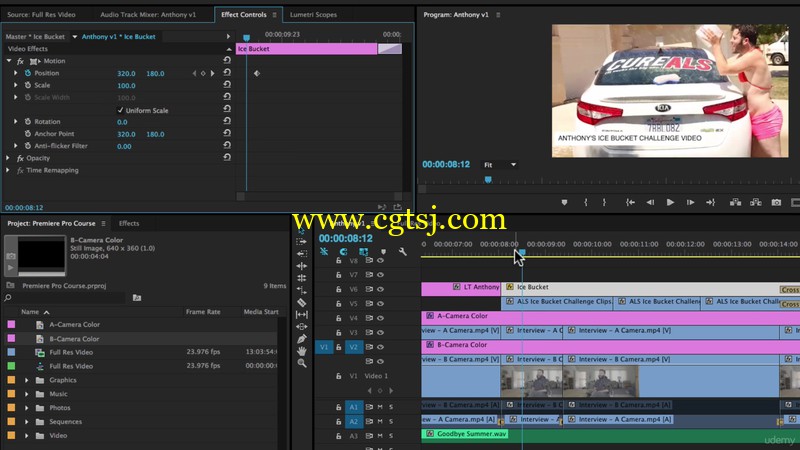This screenshot has height=450, width=800.
Task: Go to next Position keyframe
Action: (213, 73)
